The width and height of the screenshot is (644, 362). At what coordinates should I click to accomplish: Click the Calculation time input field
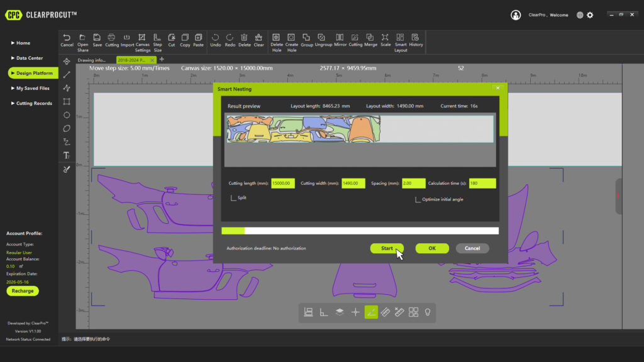tap(482, 184)
